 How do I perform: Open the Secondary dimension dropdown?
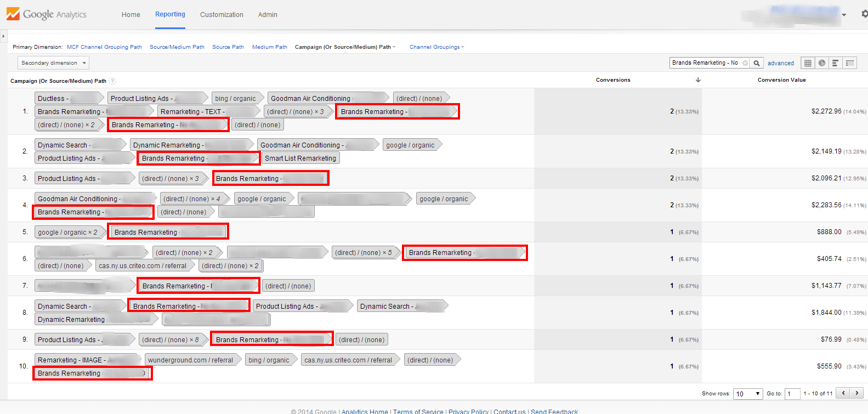(54, 63)
